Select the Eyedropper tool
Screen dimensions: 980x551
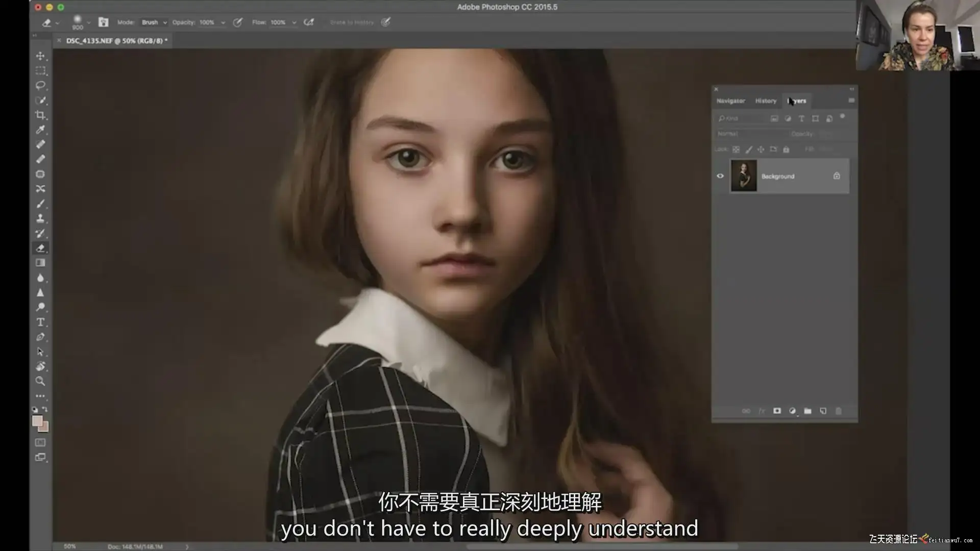coord(40,130)
